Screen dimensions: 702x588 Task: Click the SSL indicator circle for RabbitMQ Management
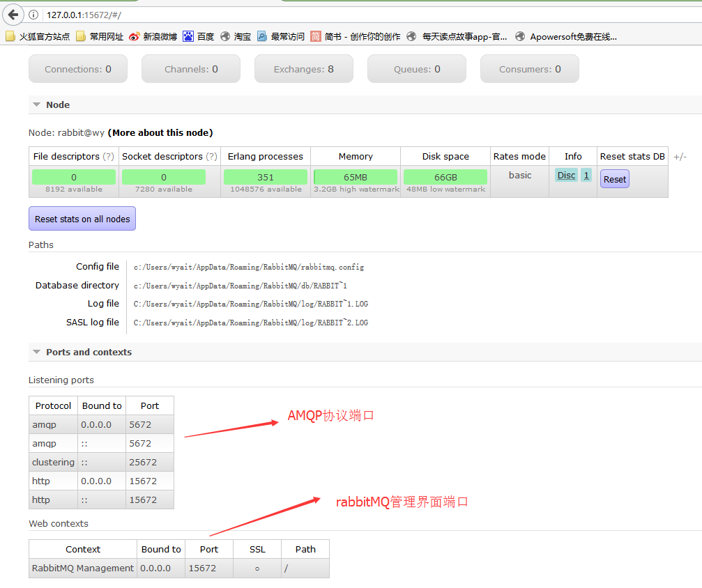(x=257, y=568)
